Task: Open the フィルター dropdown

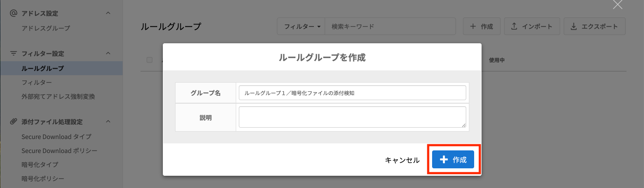Action: (303, 27)
